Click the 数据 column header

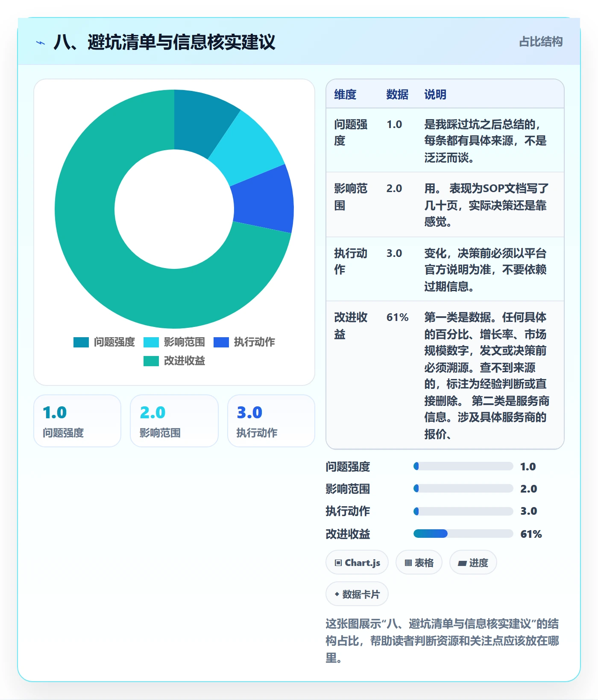[397, 94]
